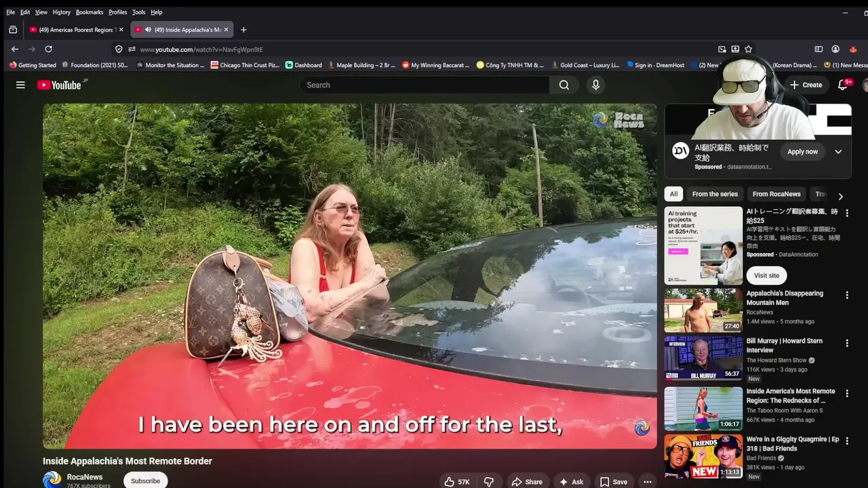Click the tracking protection shield icon

click(x=119, y=49)
